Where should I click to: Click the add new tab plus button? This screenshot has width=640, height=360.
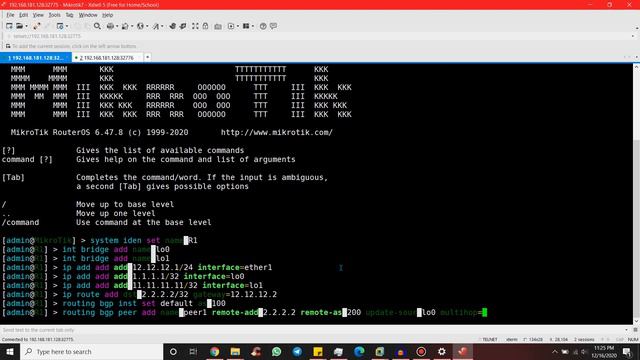[x=147, y=57]
